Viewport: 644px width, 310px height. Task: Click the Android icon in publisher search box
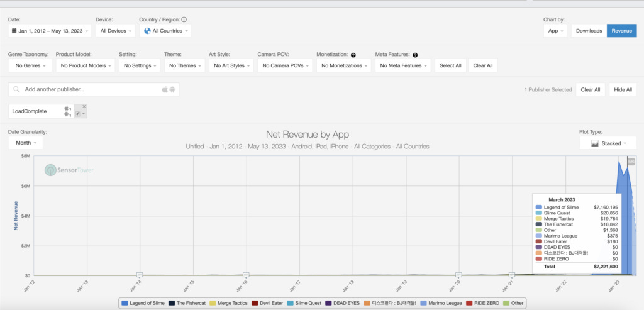(172, 89)
